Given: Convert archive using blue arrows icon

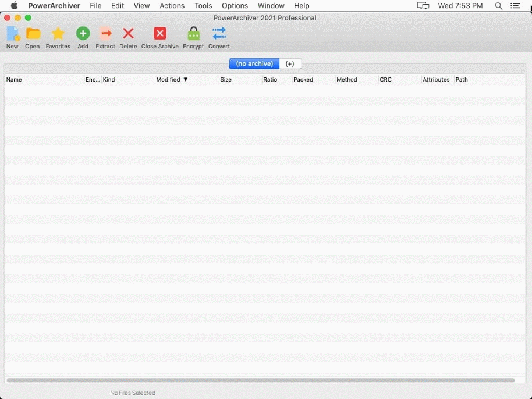Looking at the screenshot, I should click(x=219, y=34).
